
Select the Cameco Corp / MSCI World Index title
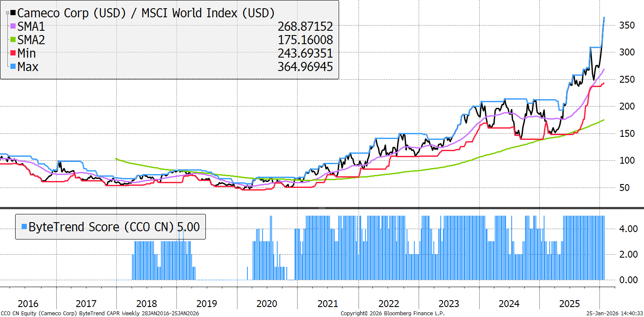point(146,13)
